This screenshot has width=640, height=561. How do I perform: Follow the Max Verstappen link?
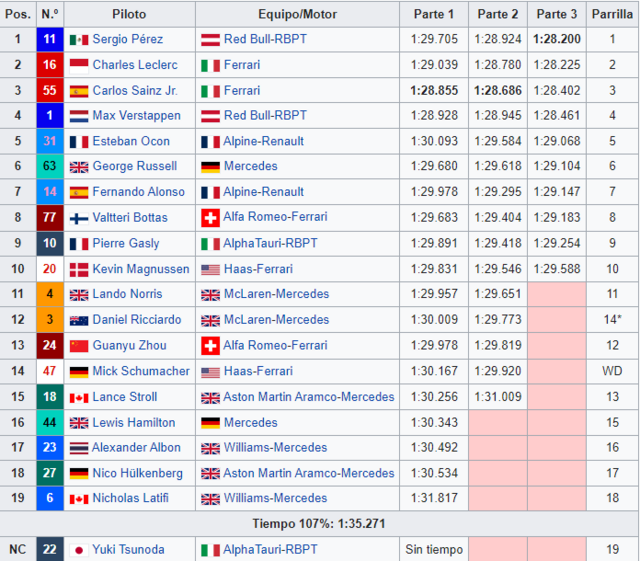point(137,115)
